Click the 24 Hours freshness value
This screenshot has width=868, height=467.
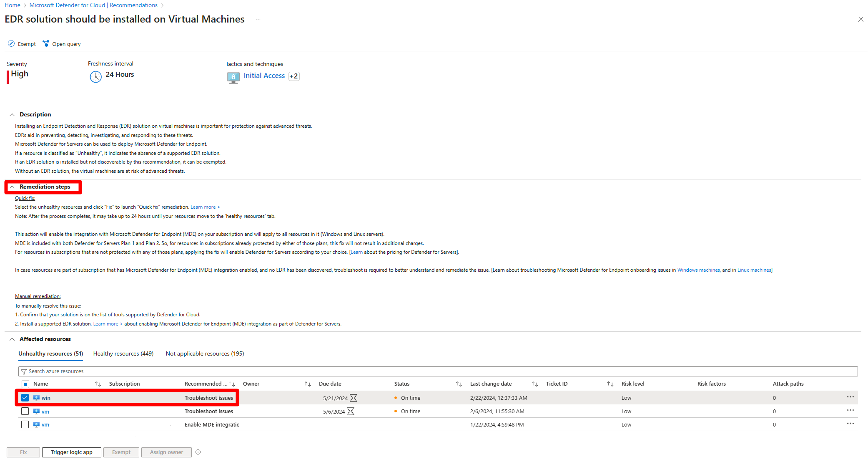coord(120,75)
